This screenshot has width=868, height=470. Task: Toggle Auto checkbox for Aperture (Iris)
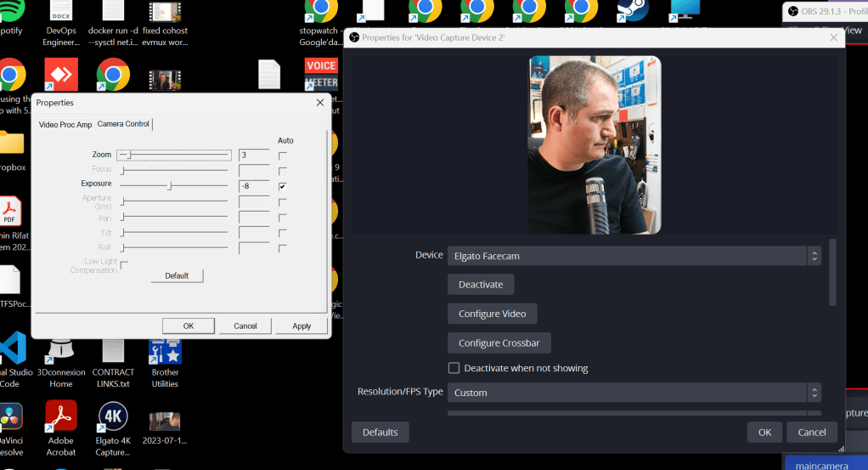282,202
